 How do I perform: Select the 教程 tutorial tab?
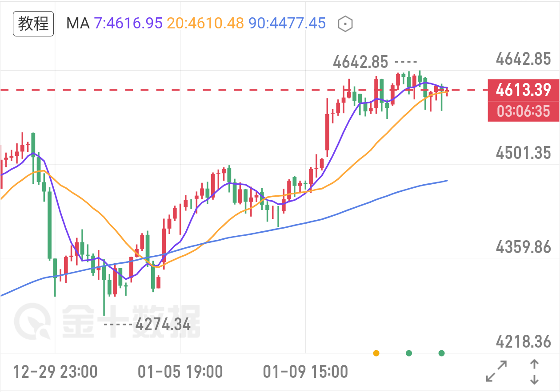tap(33, 23)
